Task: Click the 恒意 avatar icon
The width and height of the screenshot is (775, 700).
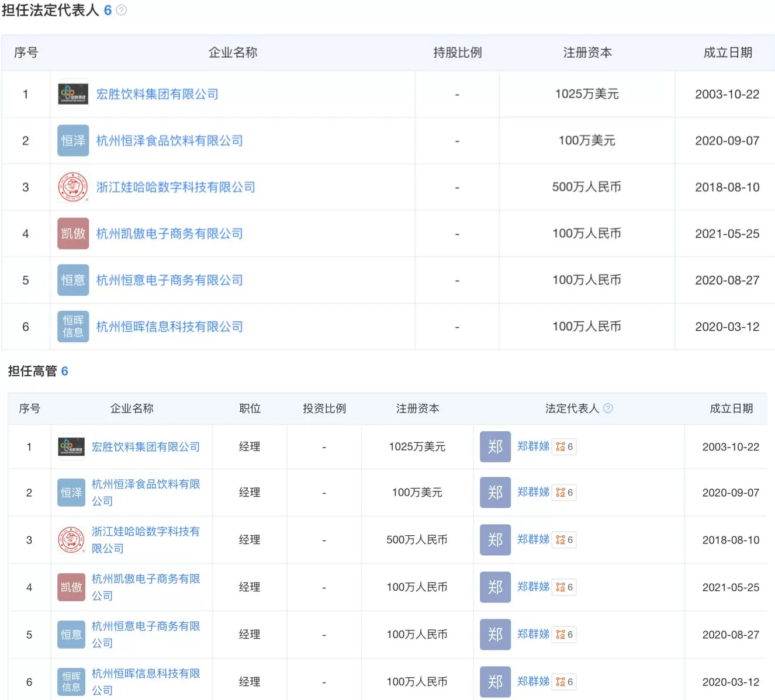Action: (x=72, y=280)
